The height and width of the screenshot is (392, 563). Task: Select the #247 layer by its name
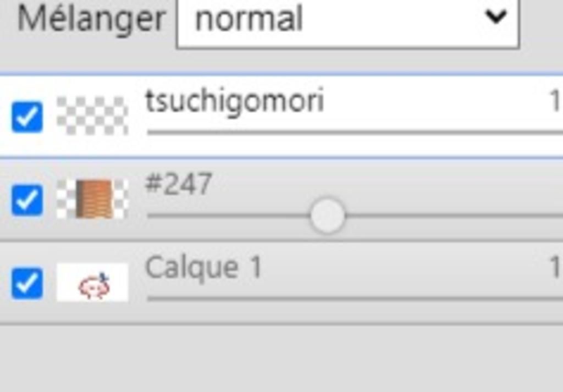[178, 184]
